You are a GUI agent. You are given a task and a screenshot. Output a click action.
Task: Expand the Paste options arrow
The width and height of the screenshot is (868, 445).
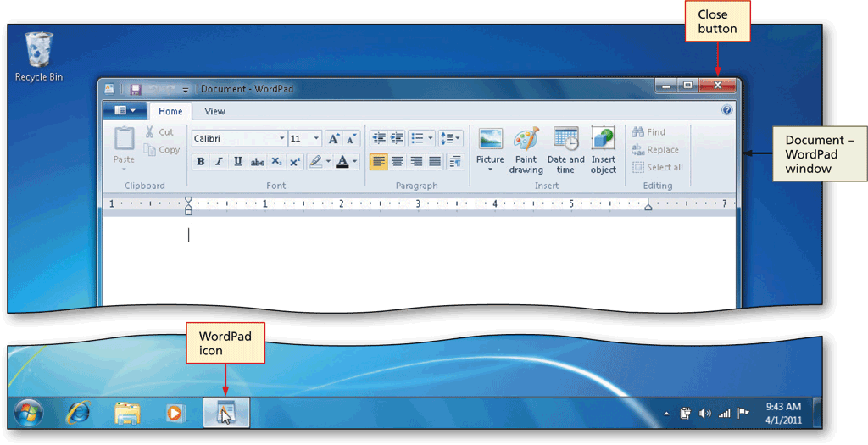124,169
